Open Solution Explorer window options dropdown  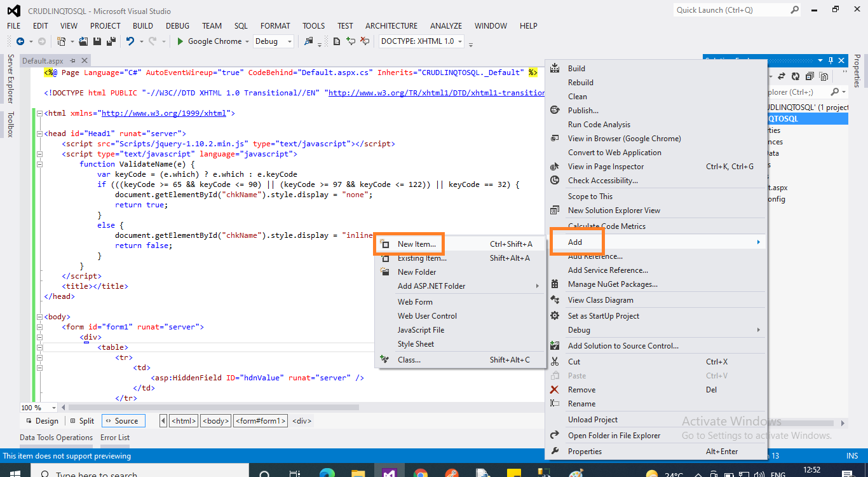coord(820,60)
